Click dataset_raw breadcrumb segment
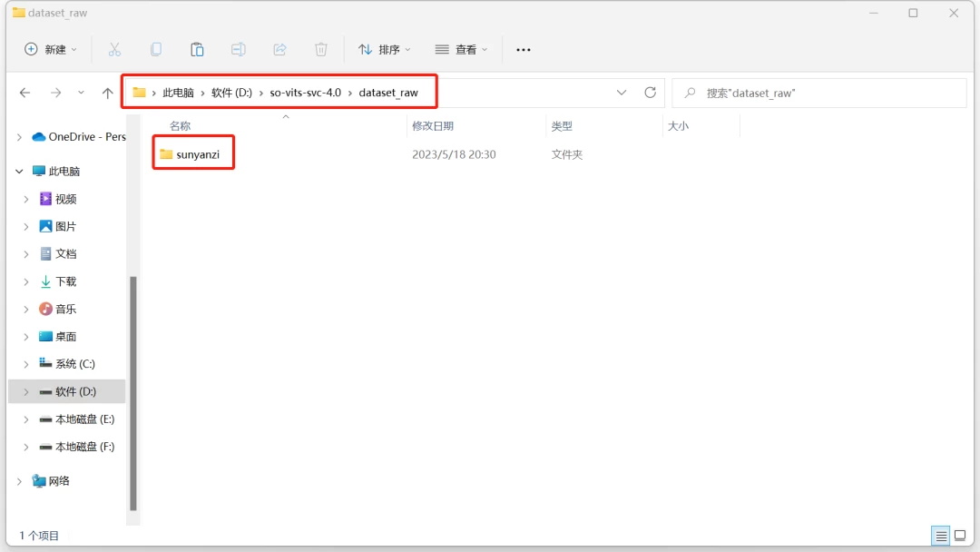This screenshot has width=980, height=552. tap(388, 93)
